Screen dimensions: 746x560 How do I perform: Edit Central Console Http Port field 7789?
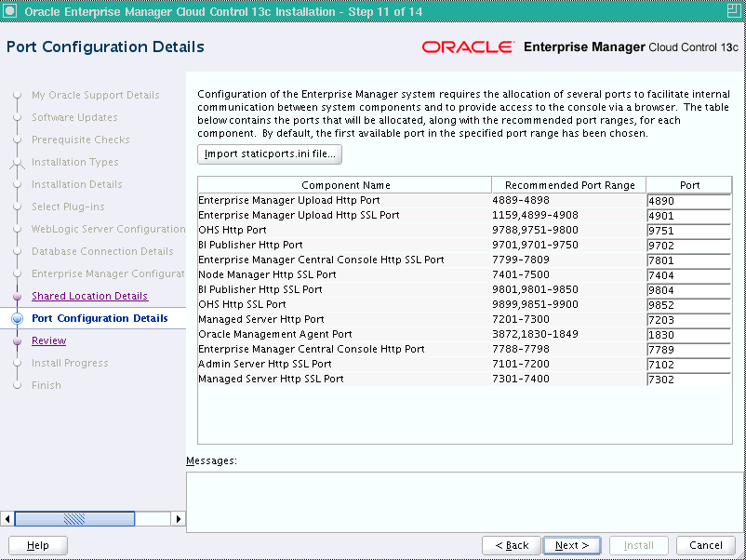coord(689,350)
